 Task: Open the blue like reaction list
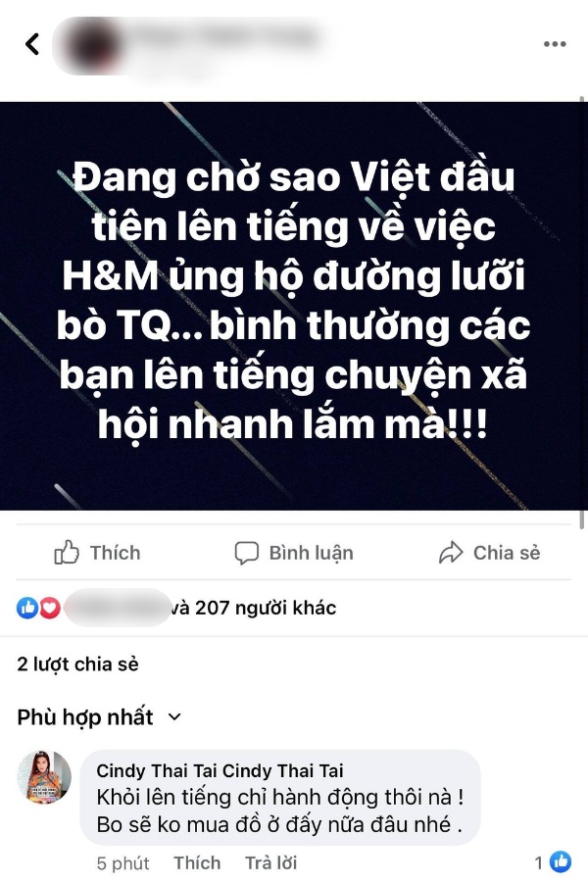tap(27, 608)
